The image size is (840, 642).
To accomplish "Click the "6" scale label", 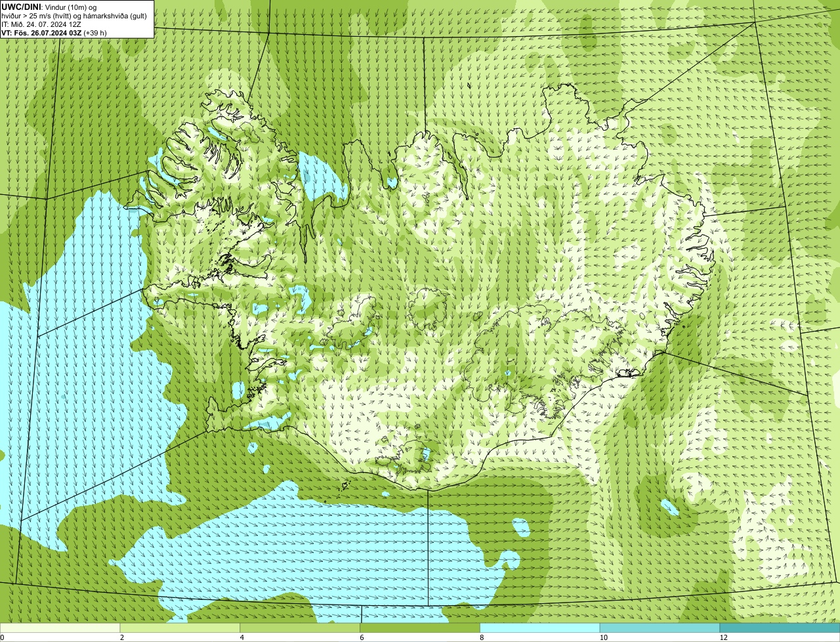I will (x=361, y=637).
